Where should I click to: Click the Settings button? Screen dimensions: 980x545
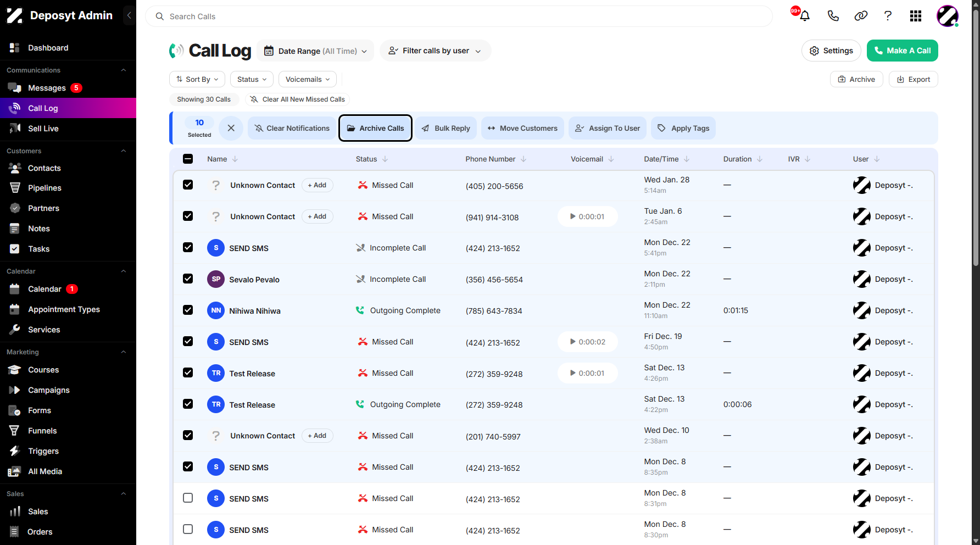coord(831,51)
